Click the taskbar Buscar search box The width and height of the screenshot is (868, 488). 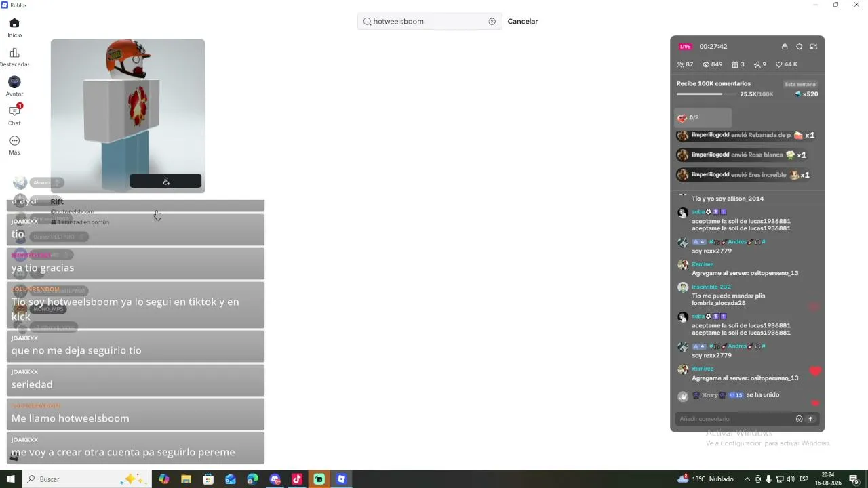pyautogui.click(x=87, y=479)
